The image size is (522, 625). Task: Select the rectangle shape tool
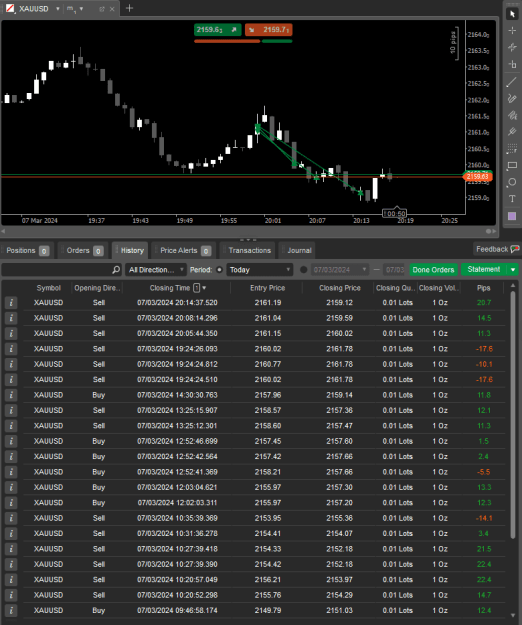click(512, 165)
